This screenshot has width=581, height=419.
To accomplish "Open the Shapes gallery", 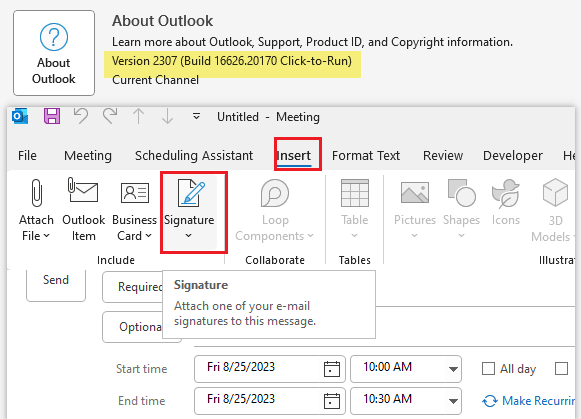I will (x=461, y=210).
